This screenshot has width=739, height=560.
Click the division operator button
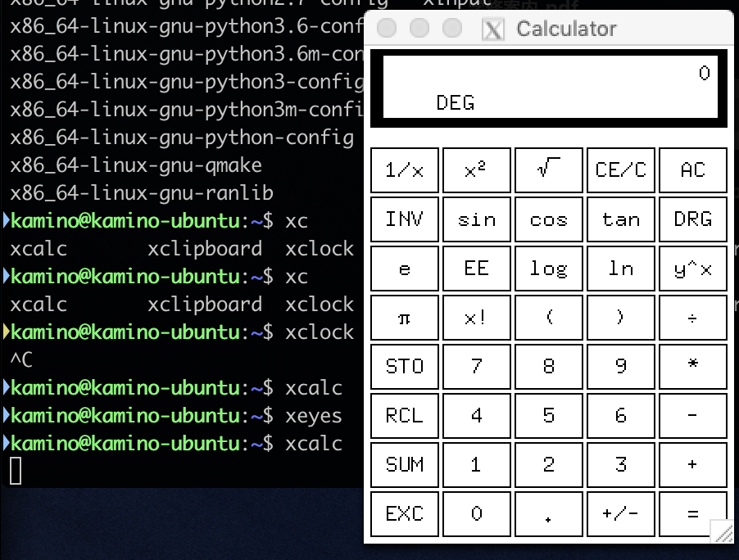[693, 318]
